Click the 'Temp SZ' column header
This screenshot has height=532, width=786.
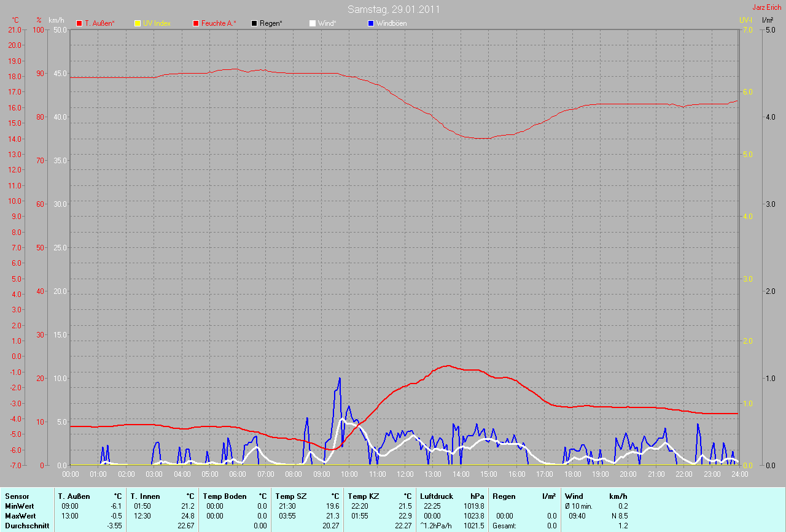291,496
